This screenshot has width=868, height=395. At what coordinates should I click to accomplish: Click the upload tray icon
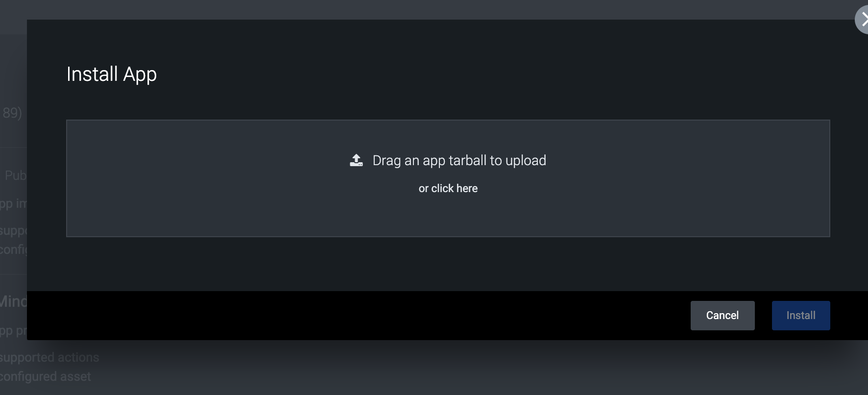356,160
